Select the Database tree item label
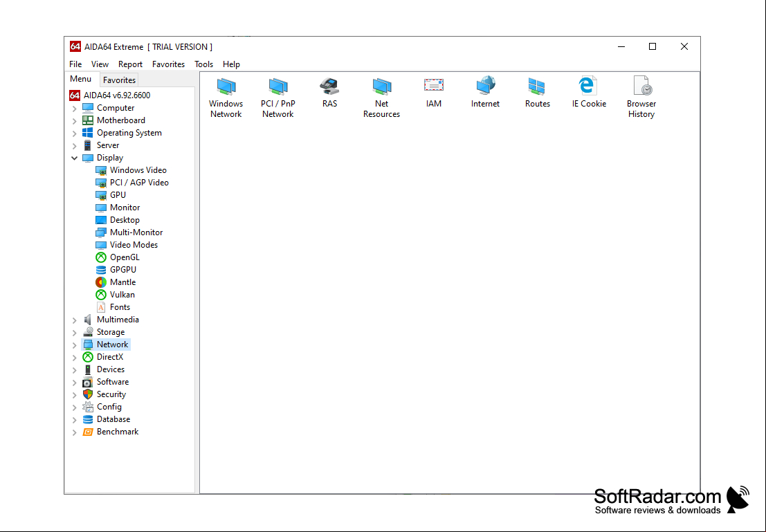 (x=113, y=419)
